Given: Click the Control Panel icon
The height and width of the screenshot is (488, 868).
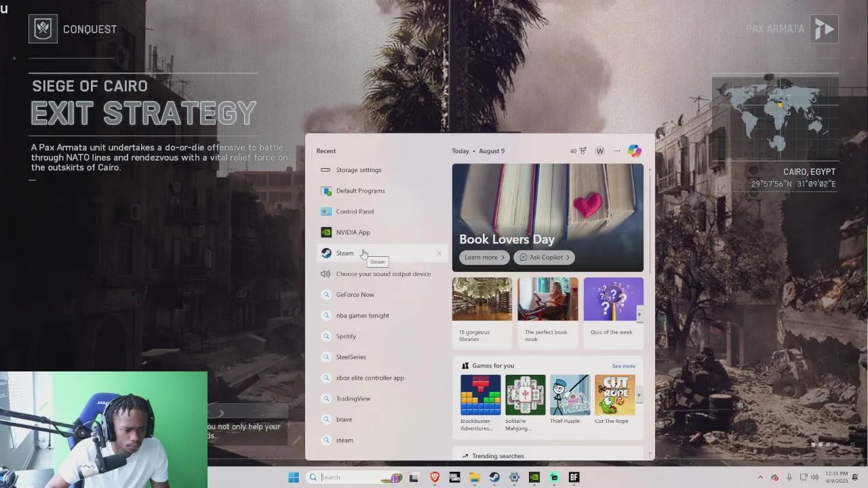Looking at the screenshot, I should coord(326,211).
